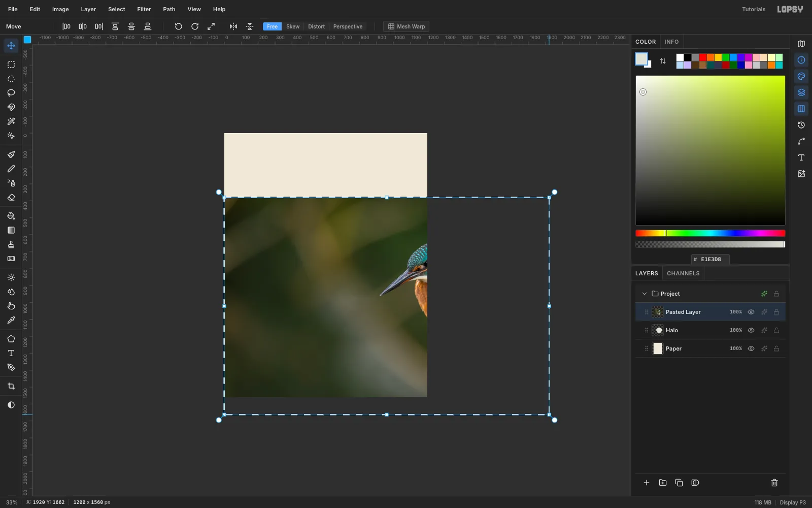Select the Halo layer thumbnail
The width and height of the screenshot is (812, 508).
[x=658, y=330]
